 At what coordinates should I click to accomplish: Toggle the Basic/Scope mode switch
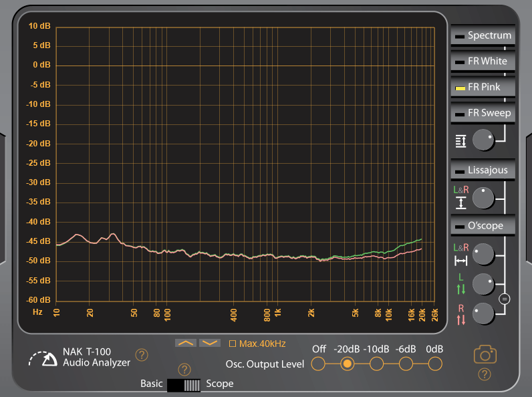pos(184,386)
